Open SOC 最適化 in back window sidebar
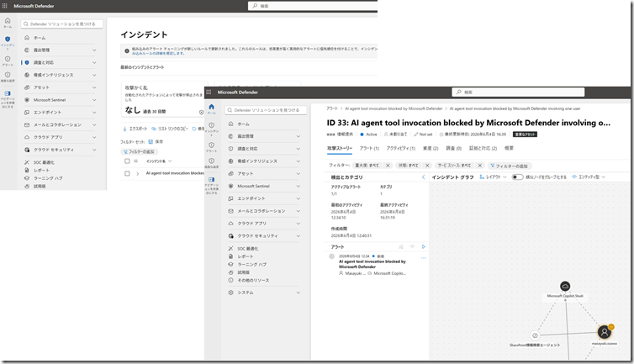The image size is (634, 364). click(44, 162)
